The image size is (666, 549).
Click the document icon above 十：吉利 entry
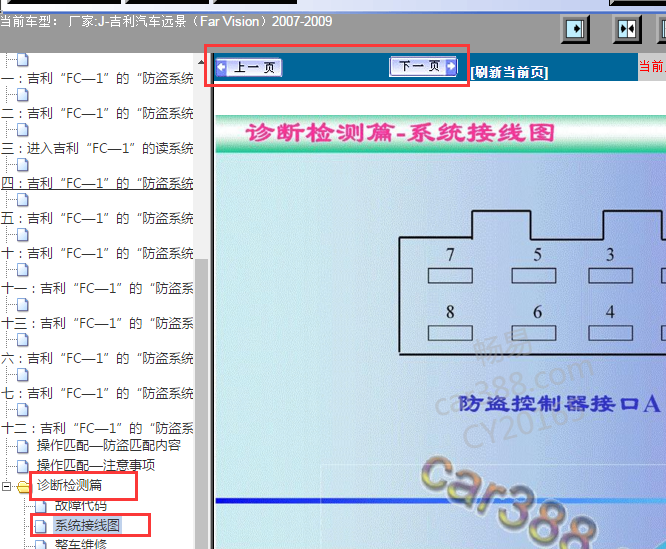(23, 235)
